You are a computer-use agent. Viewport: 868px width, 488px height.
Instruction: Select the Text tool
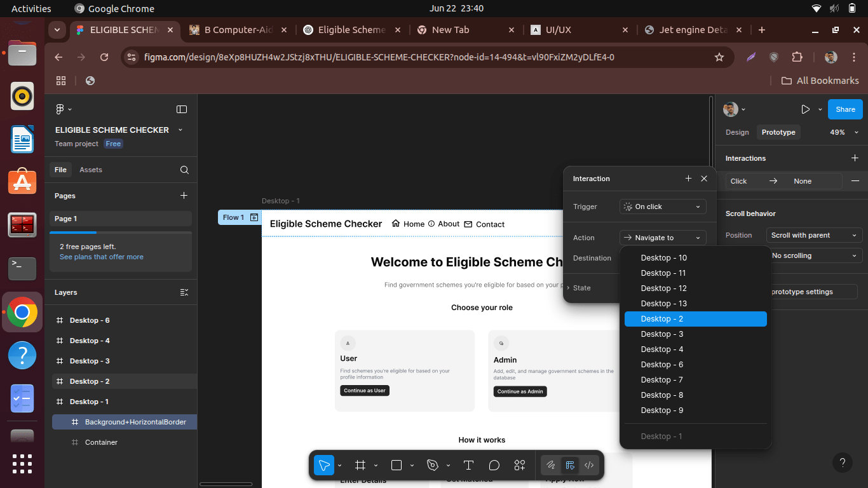[468, 465]
